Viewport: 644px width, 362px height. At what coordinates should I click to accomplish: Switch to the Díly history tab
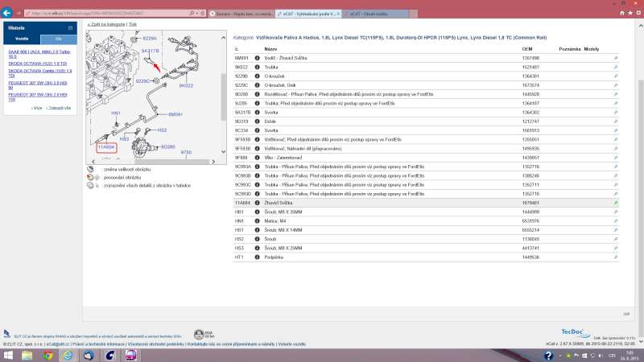point(58,38)
